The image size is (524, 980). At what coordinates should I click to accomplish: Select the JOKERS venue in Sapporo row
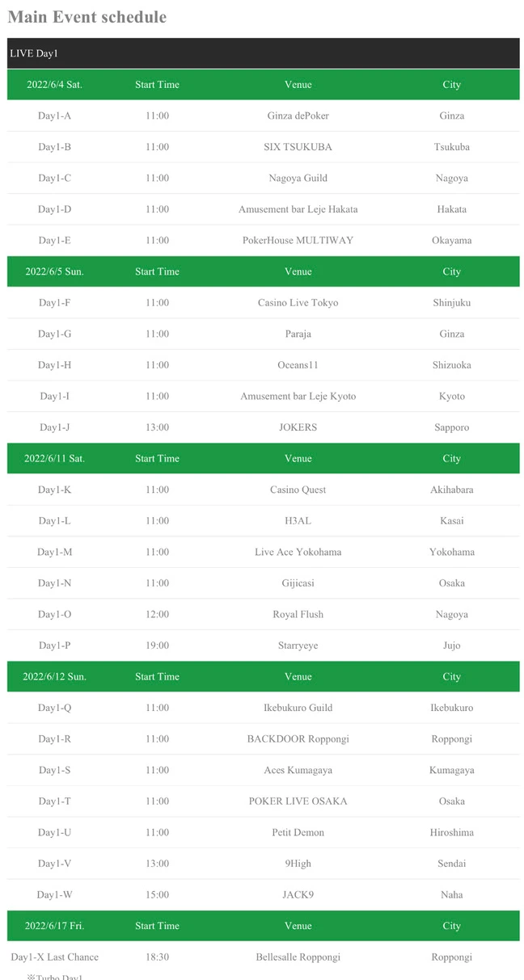point(298,427)
